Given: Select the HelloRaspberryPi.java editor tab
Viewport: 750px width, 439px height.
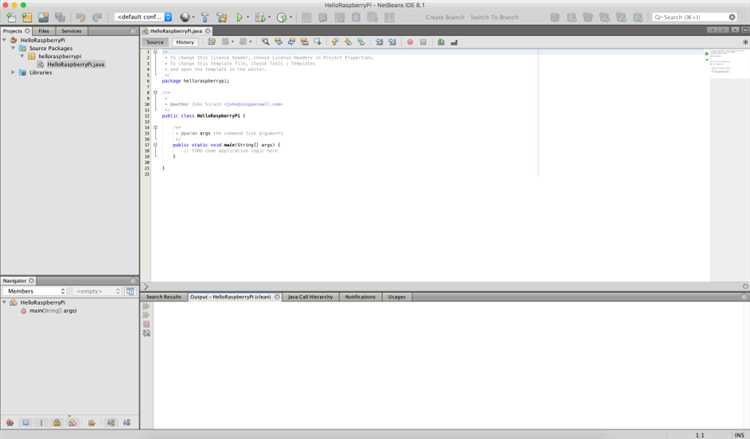Looking at the screenshot, I should [176, 31].
